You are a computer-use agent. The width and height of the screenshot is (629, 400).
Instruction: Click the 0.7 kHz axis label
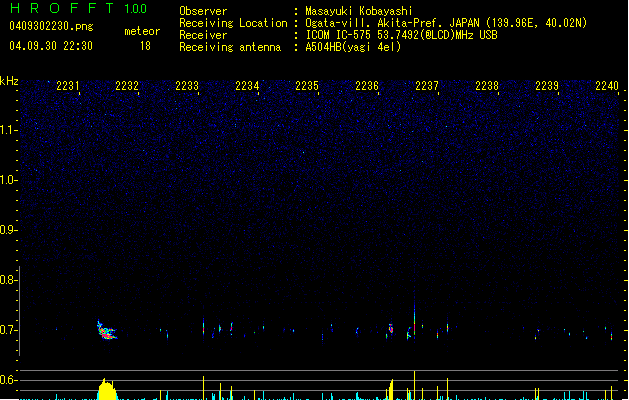pos(8,330)
